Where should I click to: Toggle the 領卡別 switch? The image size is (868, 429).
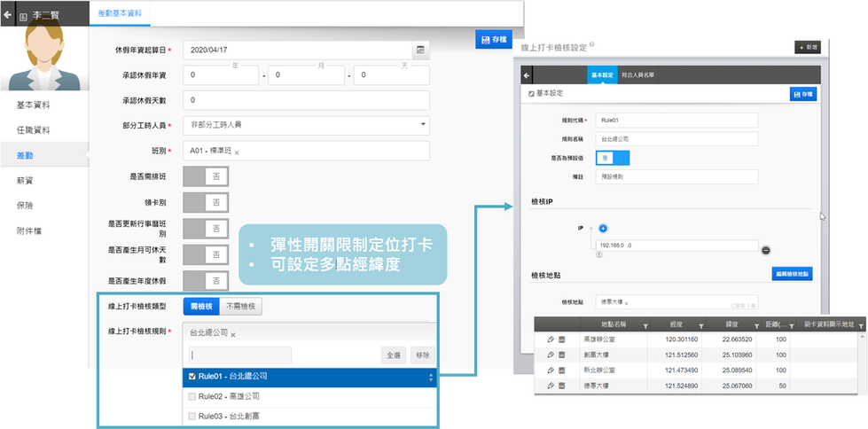[206, 203]
